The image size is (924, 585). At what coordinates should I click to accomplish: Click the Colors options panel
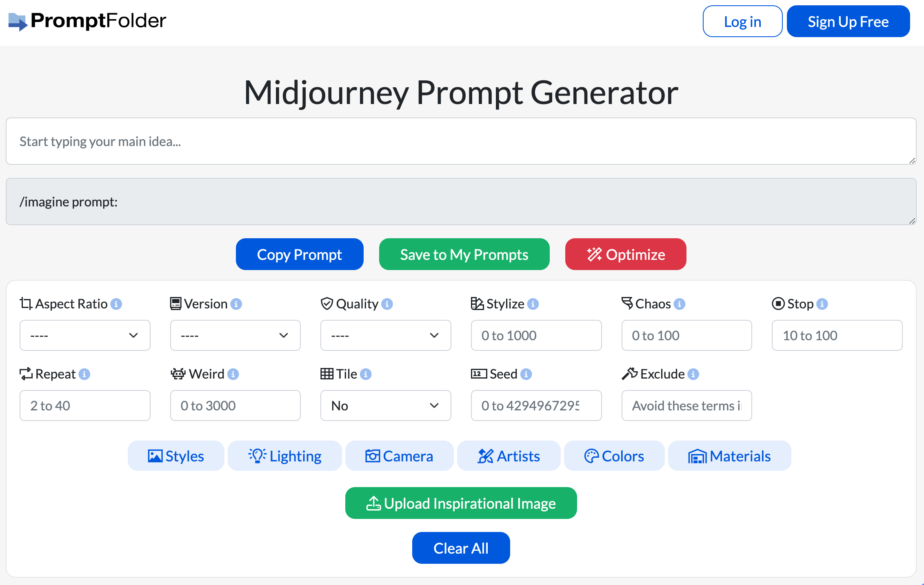(x=614, y=456)
